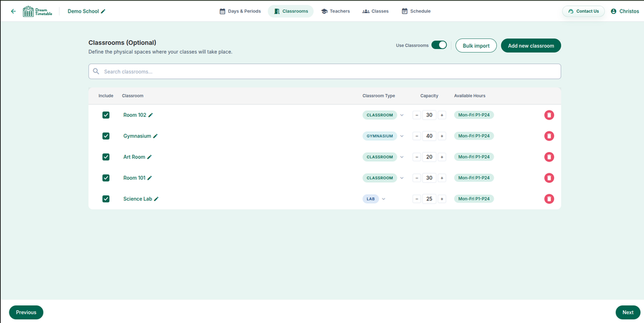The height and width of the screenshot is (323, 644).
Task: Rename Room 101 with pencil icon
Action: (150, 178)
